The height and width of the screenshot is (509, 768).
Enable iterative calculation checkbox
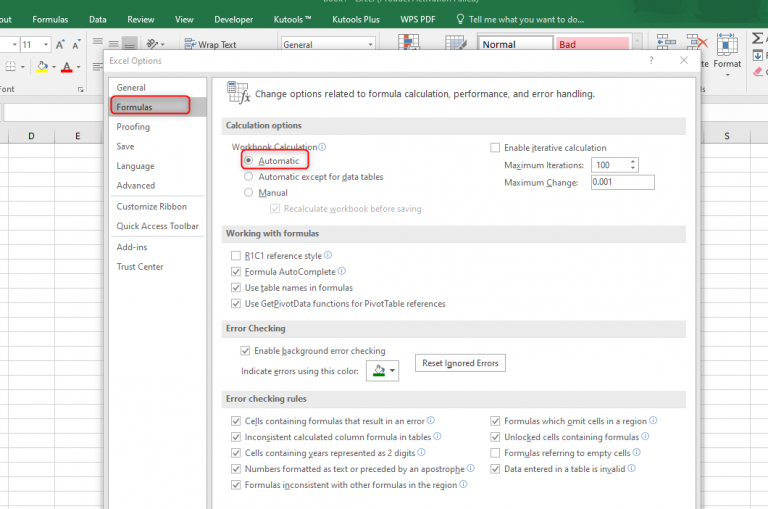pos(495,148)
